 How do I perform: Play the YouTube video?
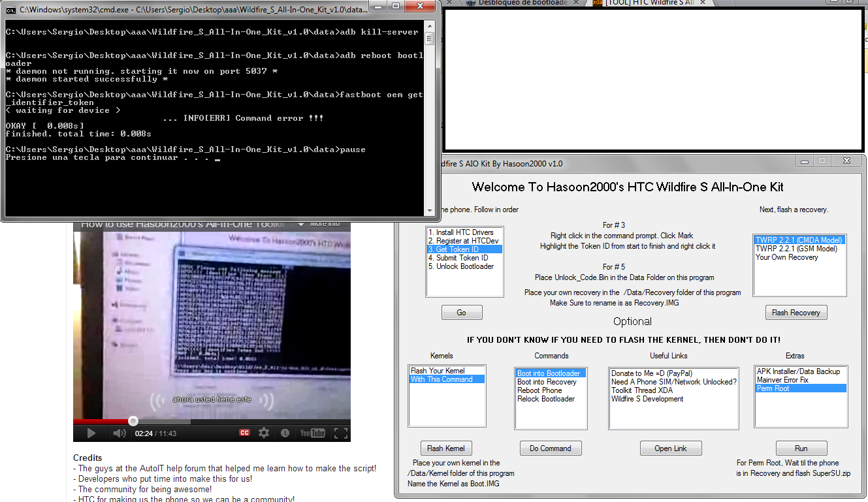[x=91, y=433]
